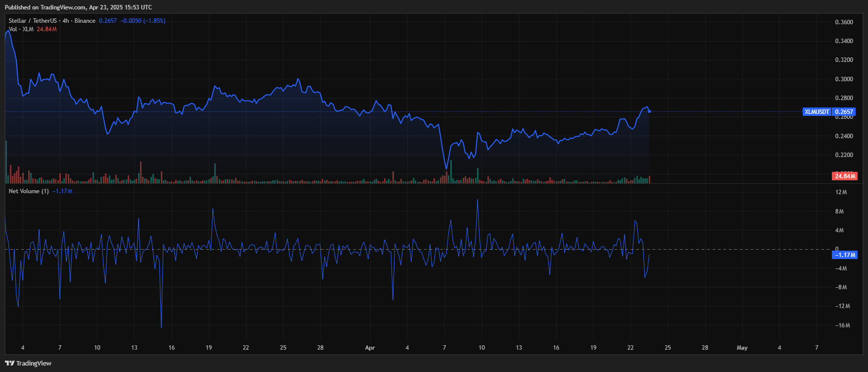Click the 'Apr' month label on the time axis

370,348
